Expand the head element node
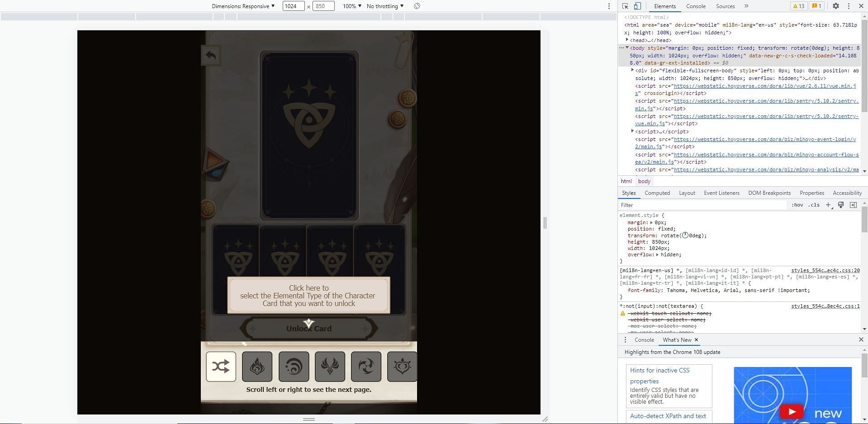Image resolution: width=868 pixels, height=424 pixels. (x=627, y=40)
